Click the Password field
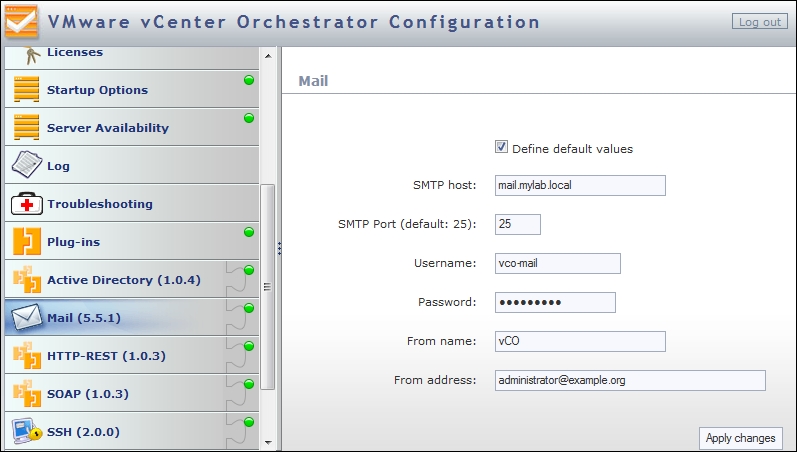This screenshot has height=452, width=797. click(x=555, y=302)
